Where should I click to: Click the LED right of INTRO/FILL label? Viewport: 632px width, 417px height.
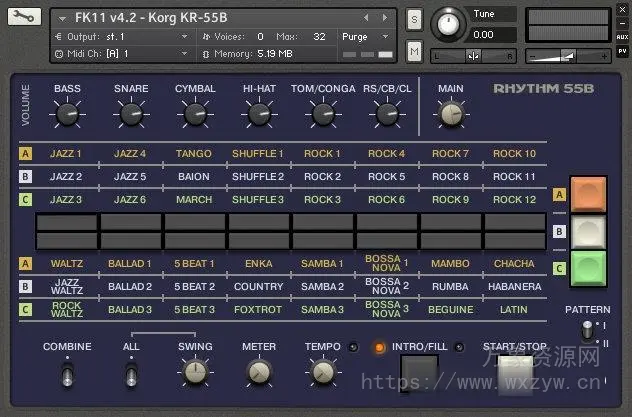tap(459, 347)
